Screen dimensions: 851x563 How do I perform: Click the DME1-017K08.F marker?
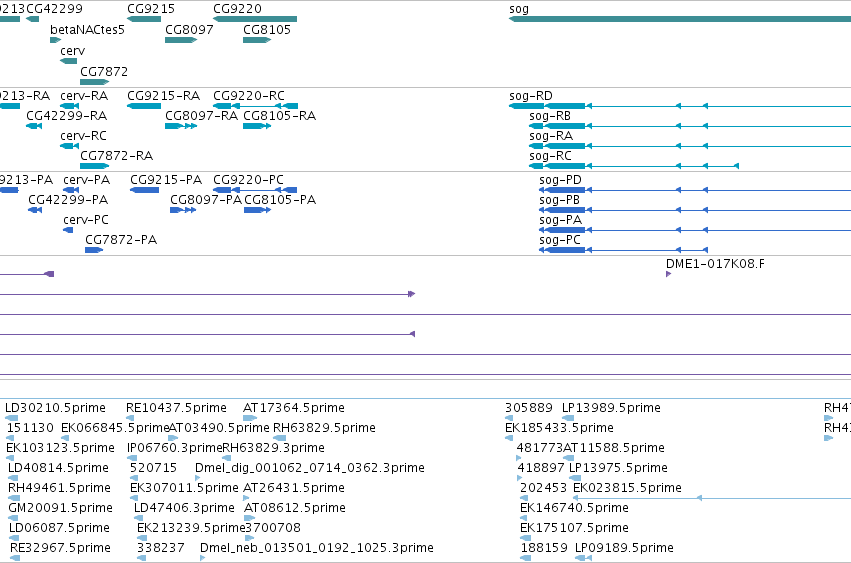click(669, 274)
